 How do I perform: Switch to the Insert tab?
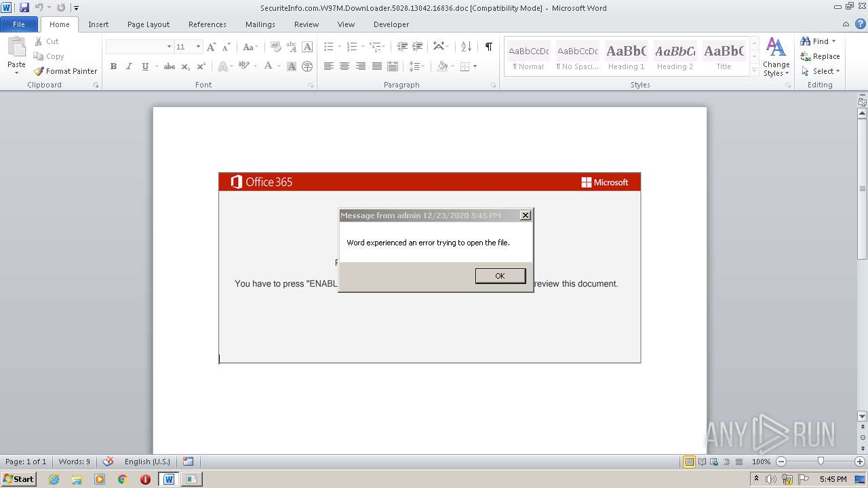click(98, 24)
